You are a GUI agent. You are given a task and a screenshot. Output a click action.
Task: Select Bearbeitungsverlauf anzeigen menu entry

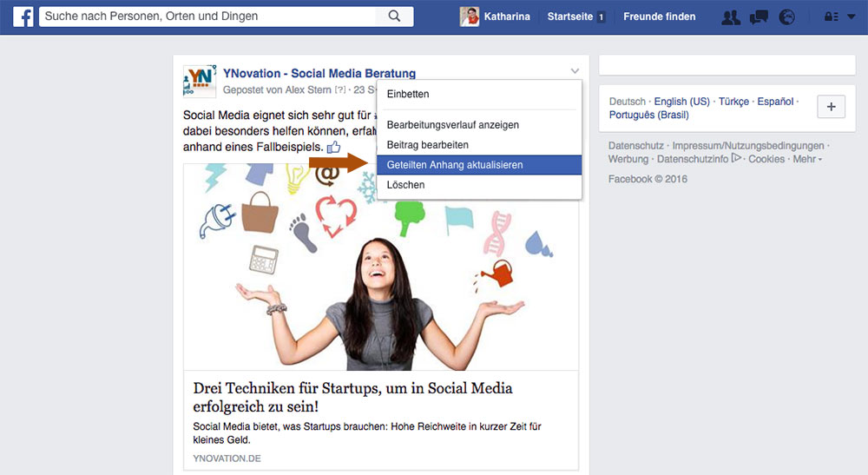click(x=479, y=125)
